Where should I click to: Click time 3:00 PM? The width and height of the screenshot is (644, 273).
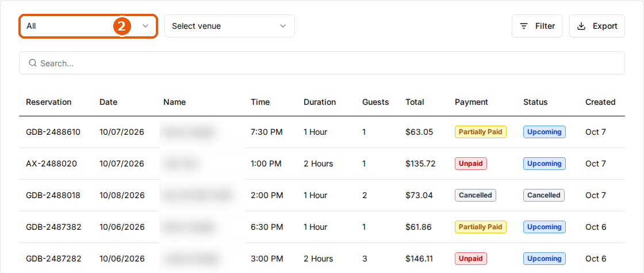[267, 259]
